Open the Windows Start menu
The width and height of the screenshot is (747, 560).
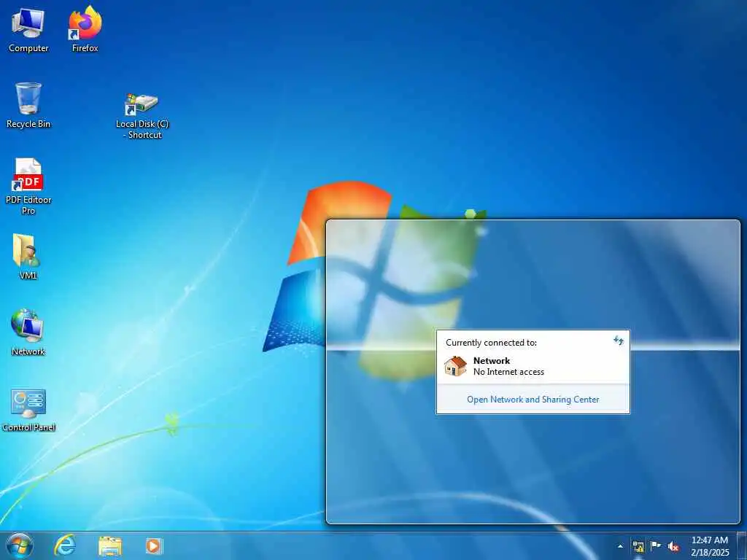tap(20, 545)
